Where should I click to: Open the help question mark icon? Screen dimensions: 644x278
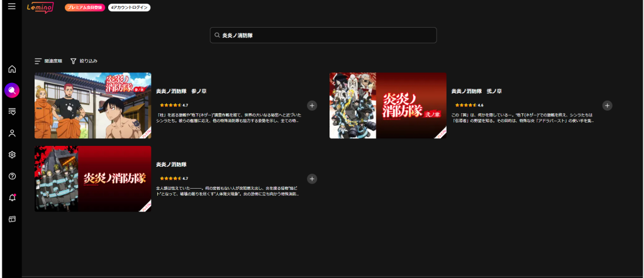click(12, 176)
